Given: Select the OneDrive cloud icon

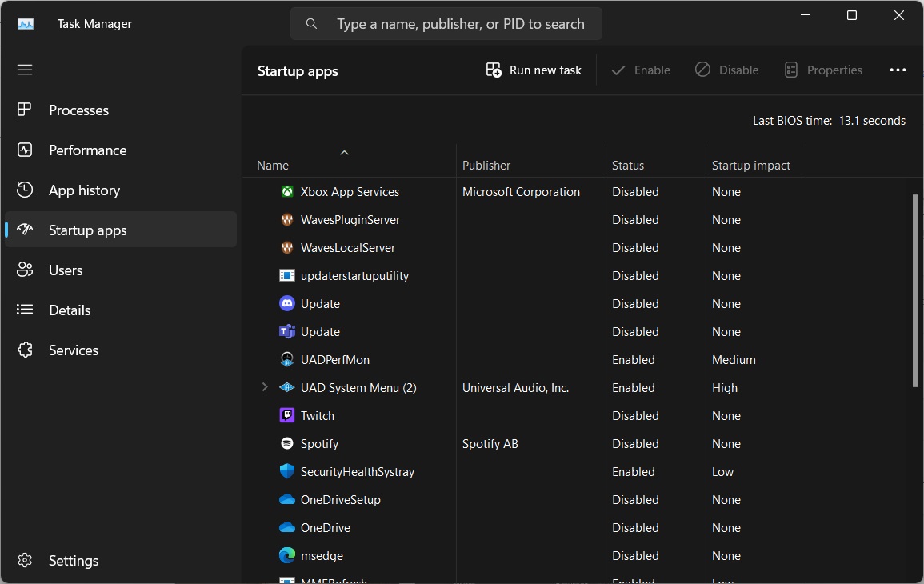Looking at the screenshot, I should (x=287, y=528).
